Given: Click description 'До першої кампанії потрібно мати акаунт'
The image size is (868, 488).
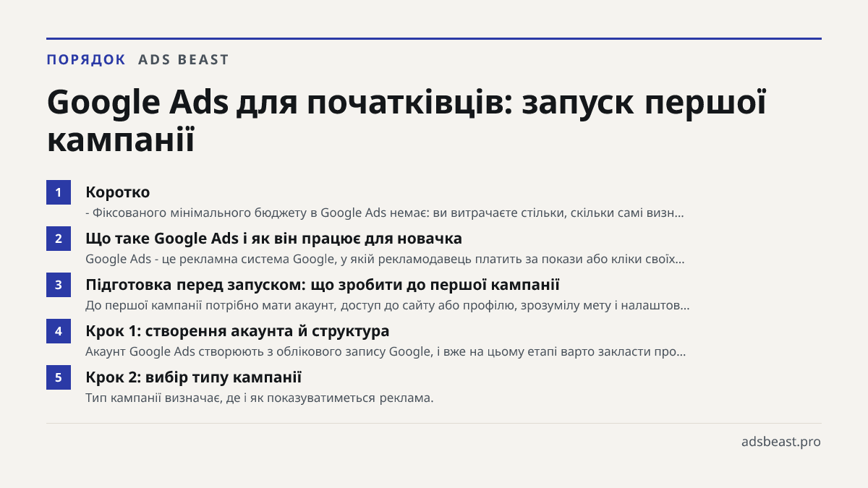Looking at the screenshot, I should 387,306.
